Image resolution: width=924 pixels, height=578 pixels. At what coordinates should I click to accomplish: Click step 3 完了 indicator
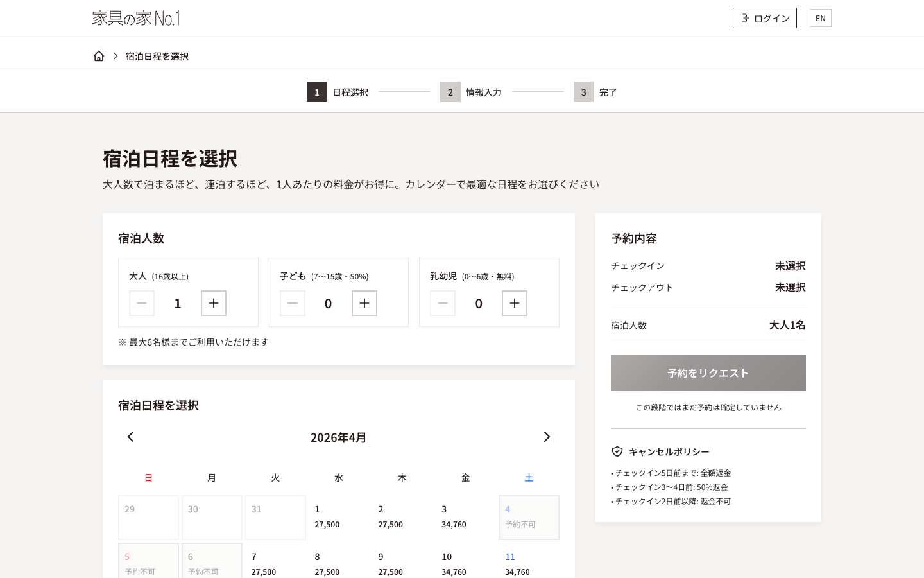pos(595,92)
